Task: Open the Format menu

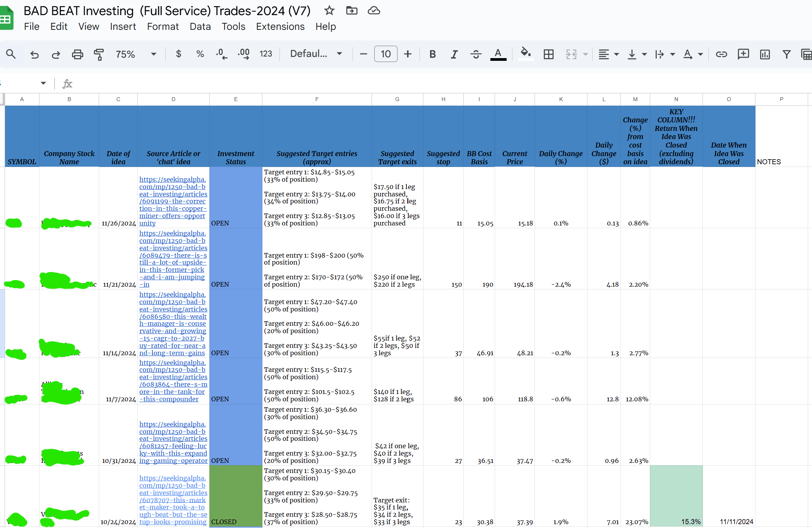Action: pos(163,26)
